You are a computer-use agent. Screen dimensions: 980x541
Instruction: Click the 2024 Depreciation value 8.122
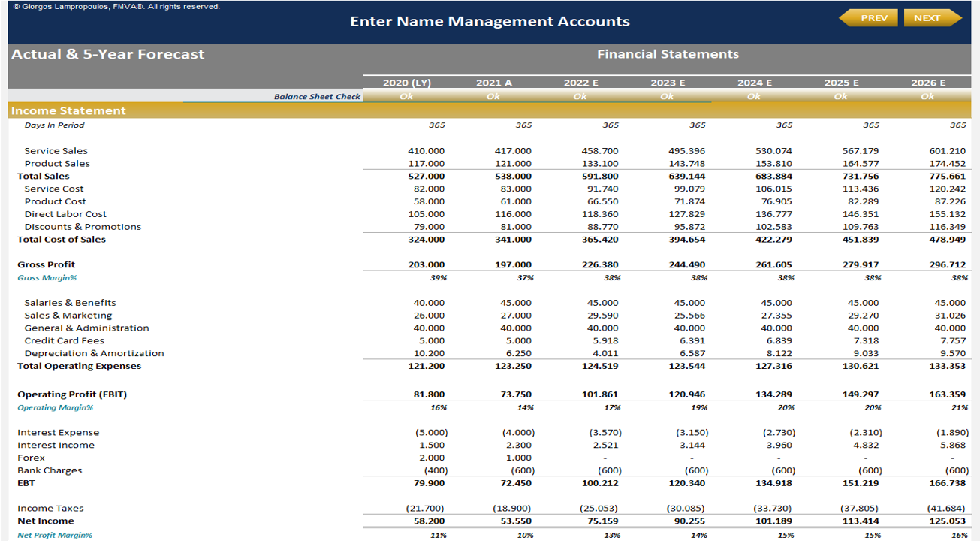pos(779,354)
